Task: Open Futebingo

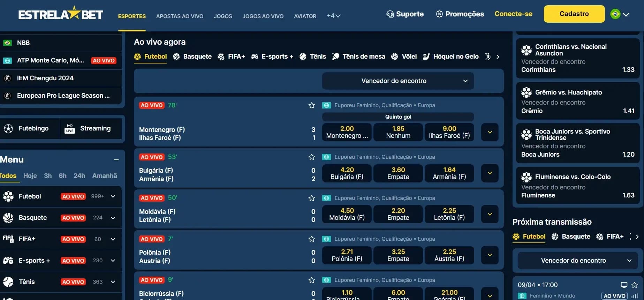Action: pos(29,128)
